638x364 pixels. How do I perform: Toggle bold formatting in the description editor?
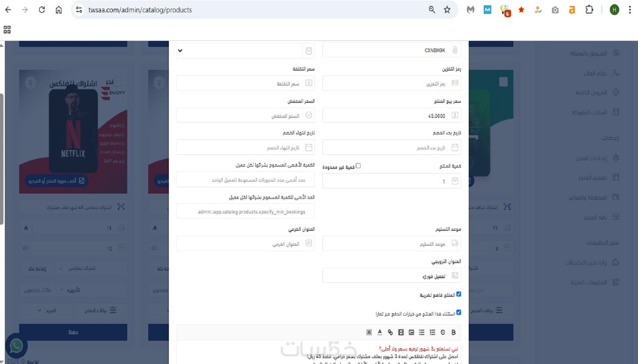point(453,332)
